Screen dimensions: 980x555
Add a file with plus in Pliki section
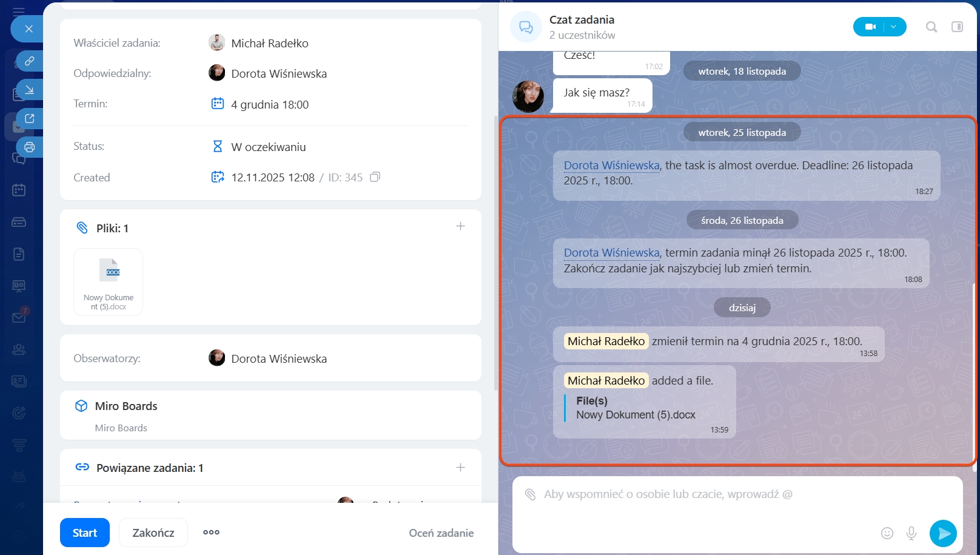(x=460, y=226)
